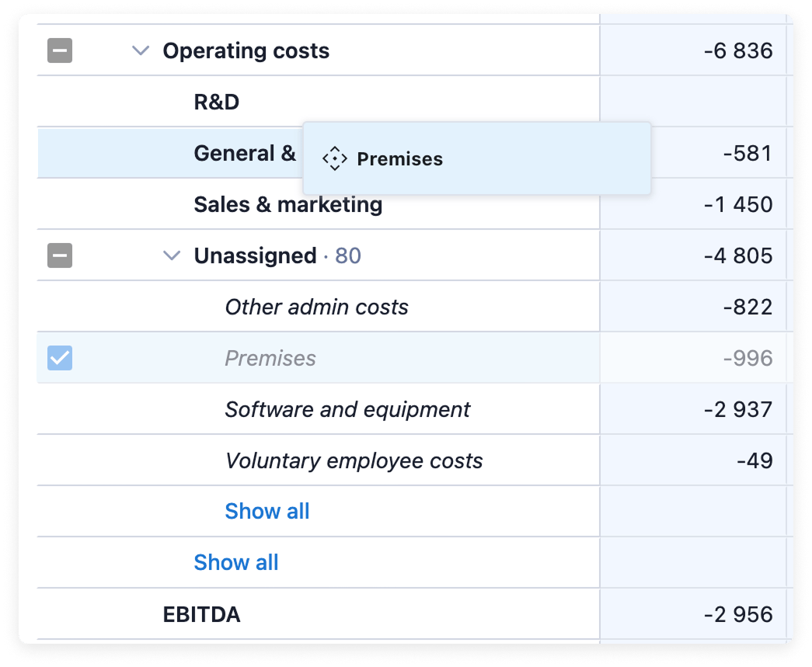The image size is (812, 667).
Task: Uncheck the Premises row checkbox
Action: [x=60, y=358]
